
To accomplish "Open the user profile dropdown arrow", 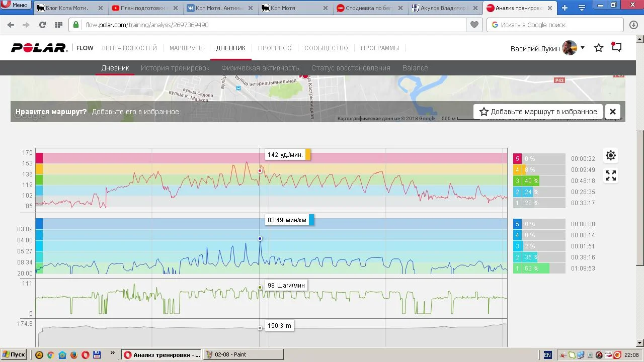I will (583, 48).
